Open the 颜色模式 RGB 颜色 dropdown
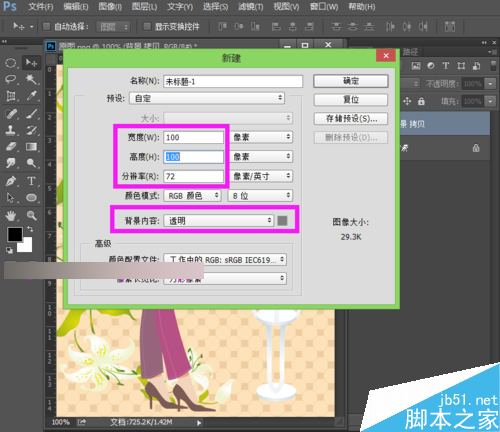The height and width of the screenshot is (432, 500). [x=192, y=196]
